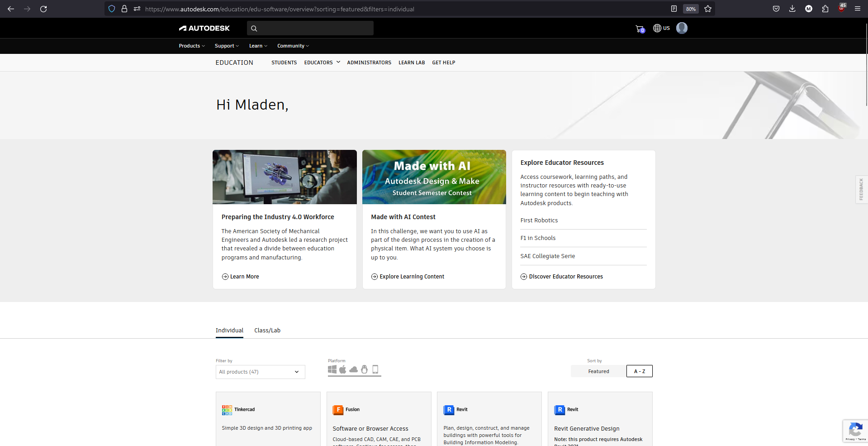Pick the mobile device platform icon
Viewport: 868px width, 446px height.
(x=375, y=369)
